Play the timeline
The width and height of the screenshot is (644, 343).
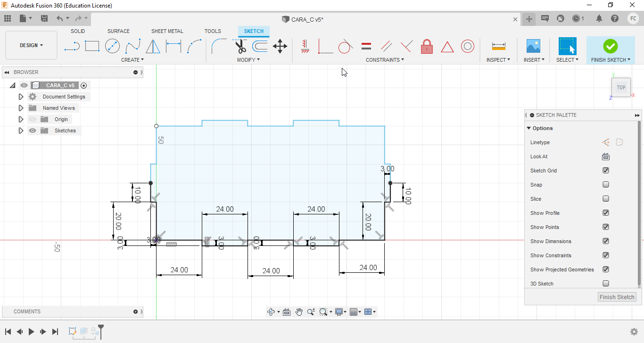tap(32, 332)
